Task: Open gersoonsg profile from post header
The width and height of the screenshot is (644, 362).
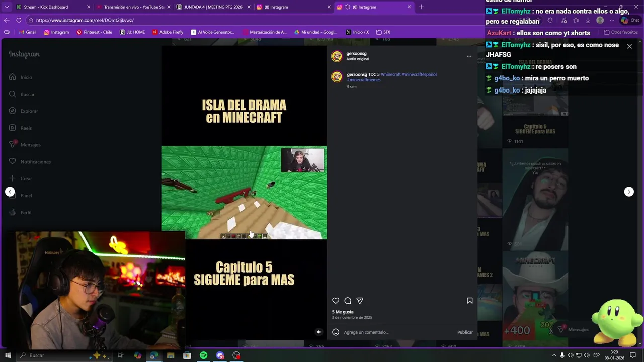Action: point(356,53)
